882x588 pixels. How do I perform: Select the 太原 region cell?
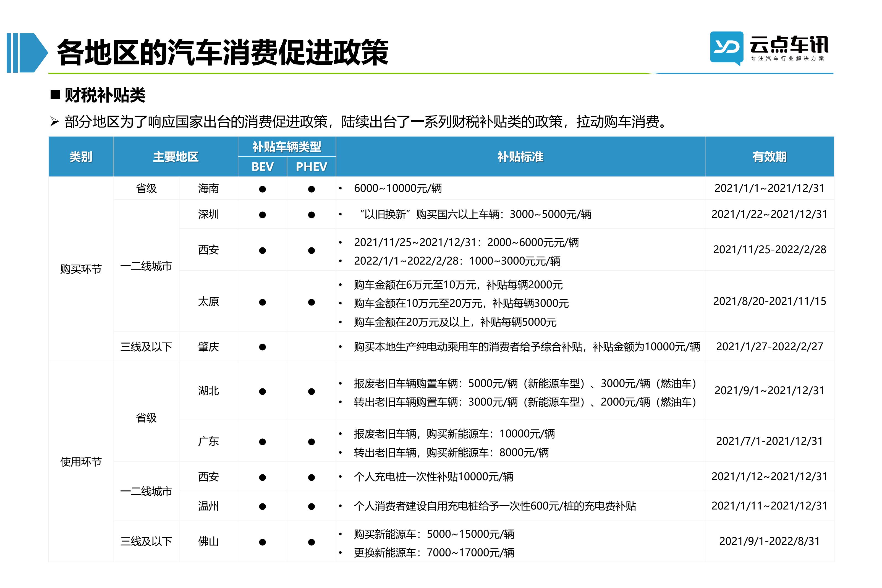pos(208,302)
